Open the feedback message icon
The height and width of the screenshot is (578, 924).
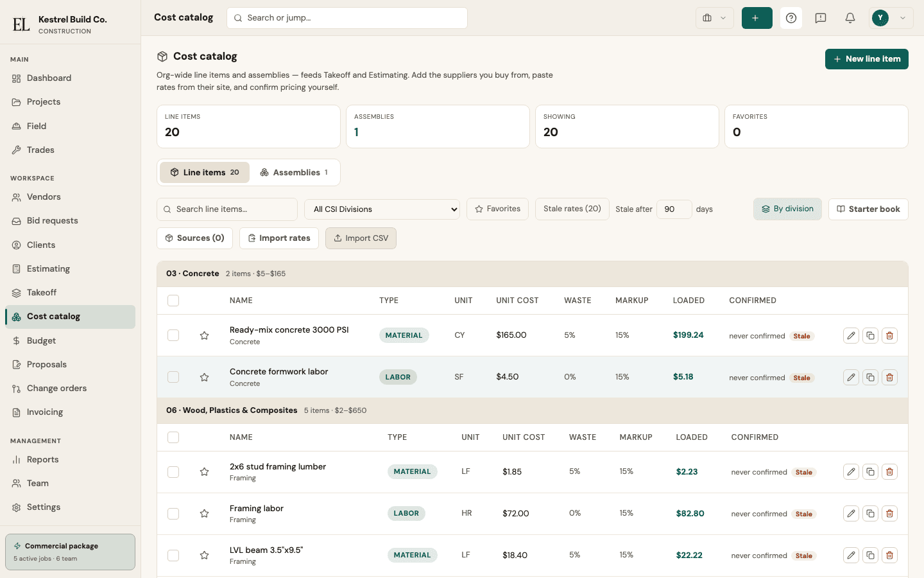821,18
